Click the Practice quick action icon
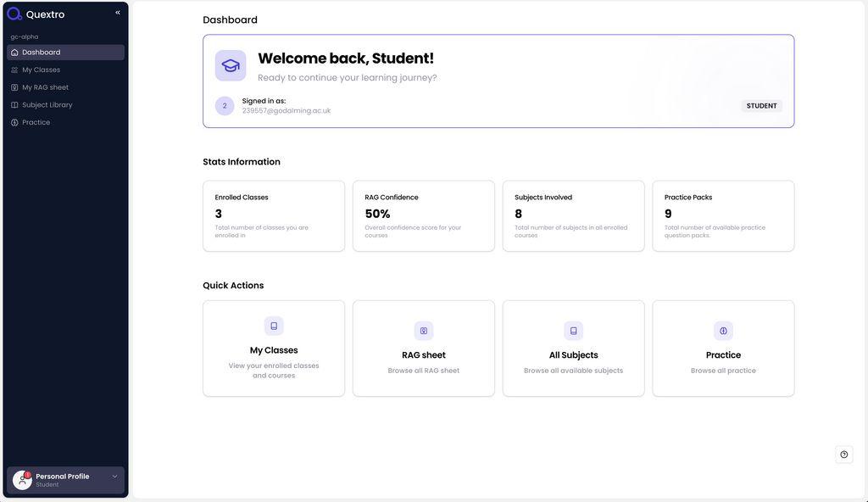Viewport: 868px width, 502px height. pyautogui.click(x=723, y=331)
